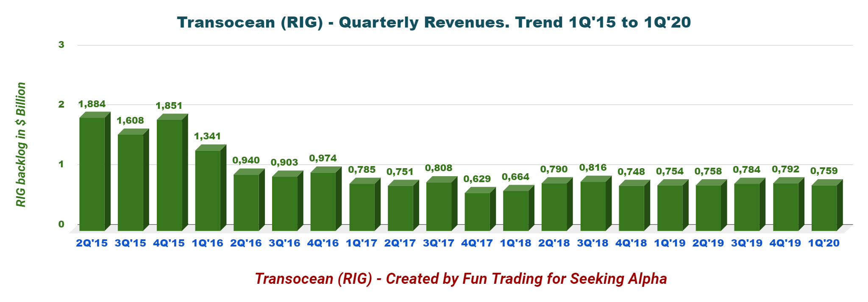Select the "3Q'19" x-axis label

click(747, 243)
